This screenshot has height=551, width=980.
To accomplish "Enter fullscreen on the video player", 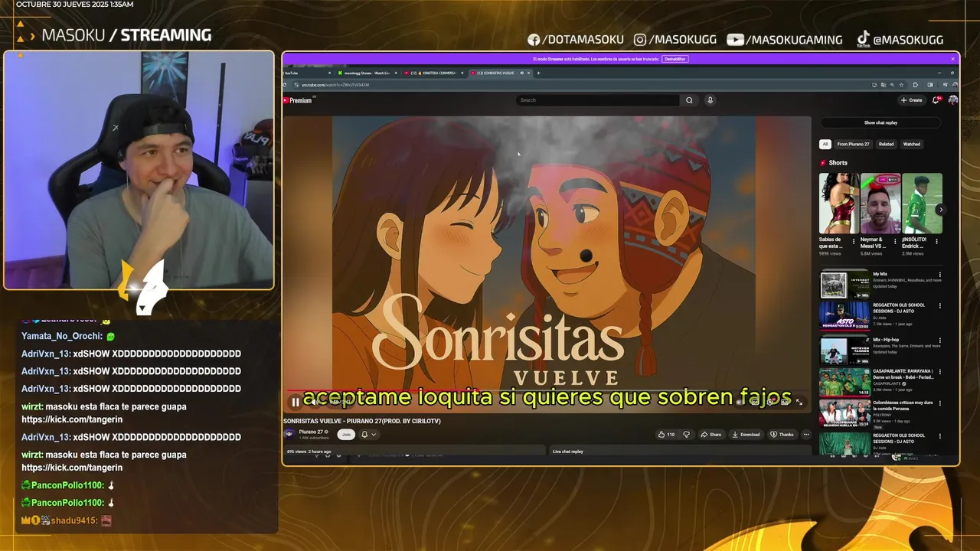I will 799,402.
